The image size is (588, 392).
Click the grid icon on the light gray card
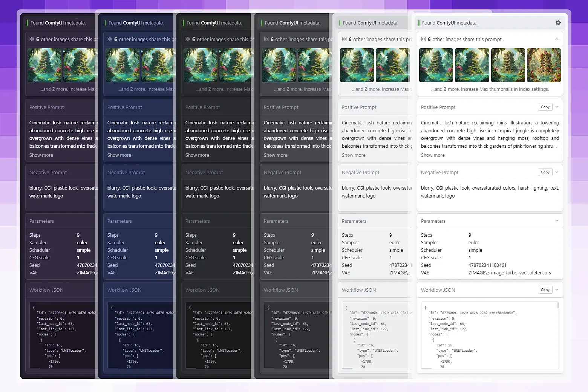(x=344, y=39)
